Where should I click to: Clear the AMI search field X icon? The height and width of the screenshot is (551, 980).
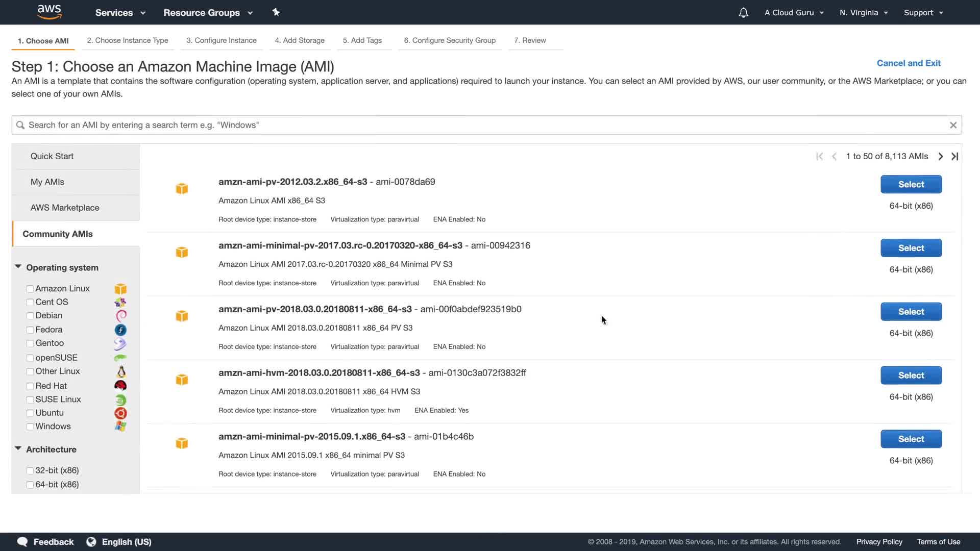[952, 125]
